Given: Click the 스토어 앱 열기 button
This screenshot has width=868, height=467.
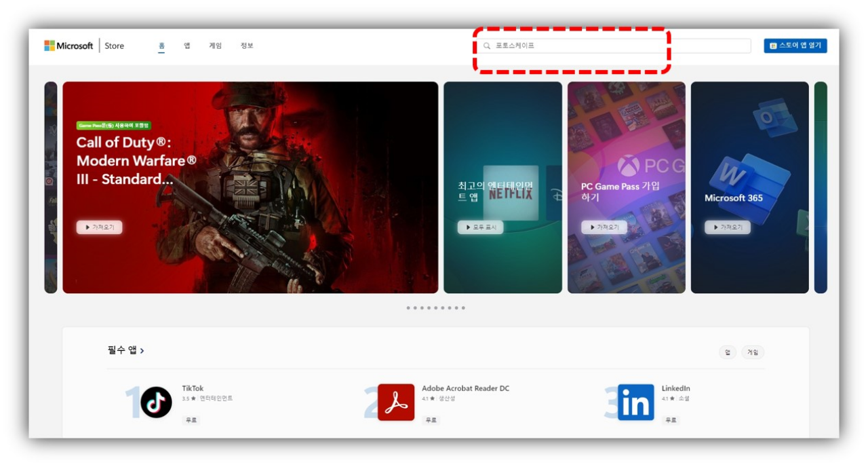Looking at the screenshot, I should [795, 45].
